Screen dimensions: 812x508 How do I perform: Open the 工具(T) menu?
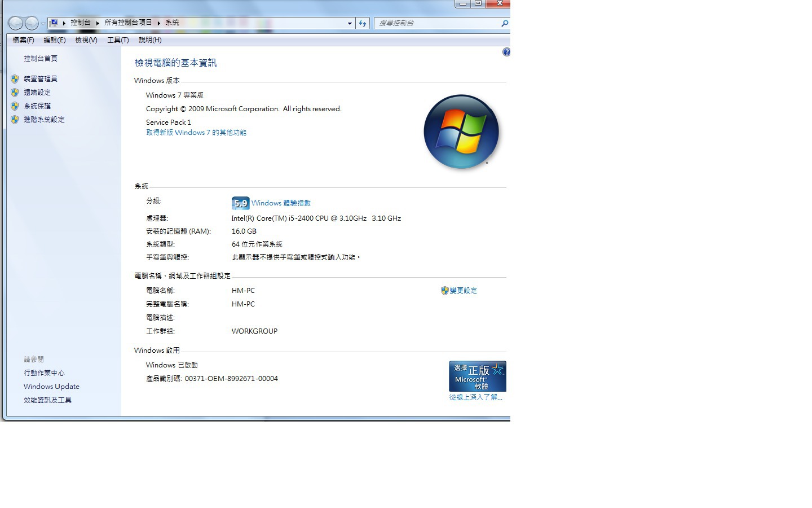pyautogui.click(x=118, y=40)
